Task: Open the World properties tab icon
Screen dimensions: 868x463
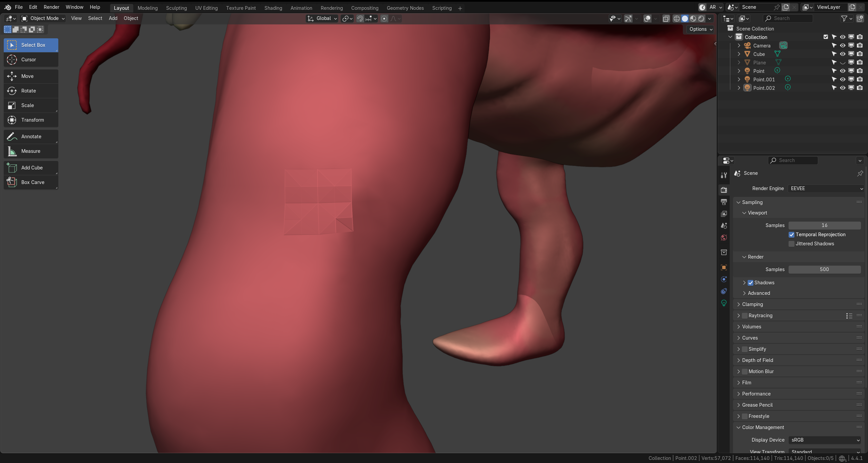Action: point(724,238)
